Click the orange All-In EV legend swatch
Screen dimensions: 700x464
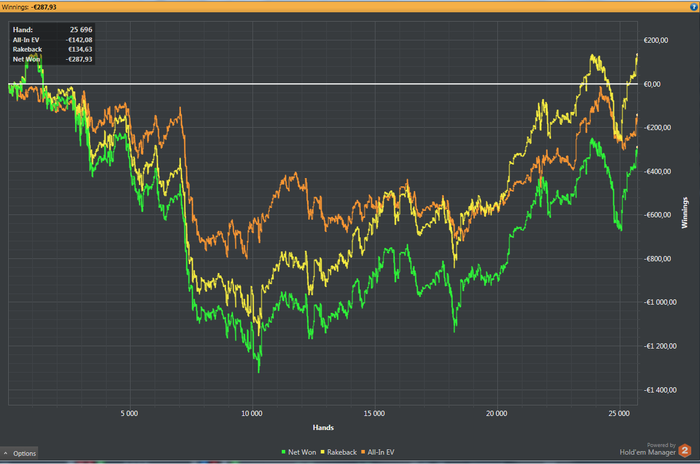pos(363,452)
